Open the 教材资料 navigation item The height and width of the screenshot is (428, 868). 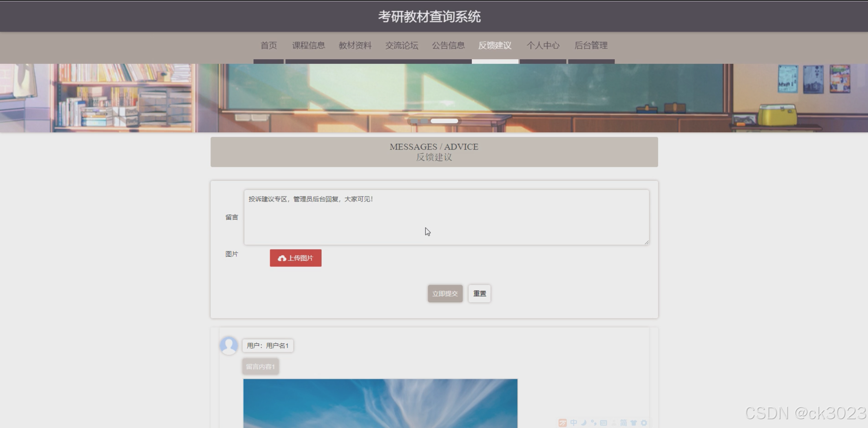[x=355, y=45]
